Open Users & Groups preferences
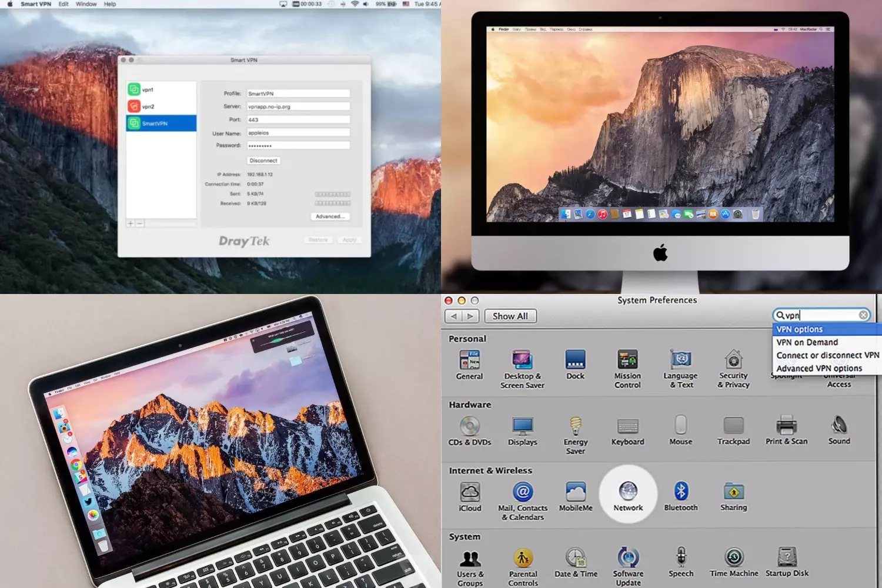Image resolution: width=882 pixels, height=588 pixels. 470,559
